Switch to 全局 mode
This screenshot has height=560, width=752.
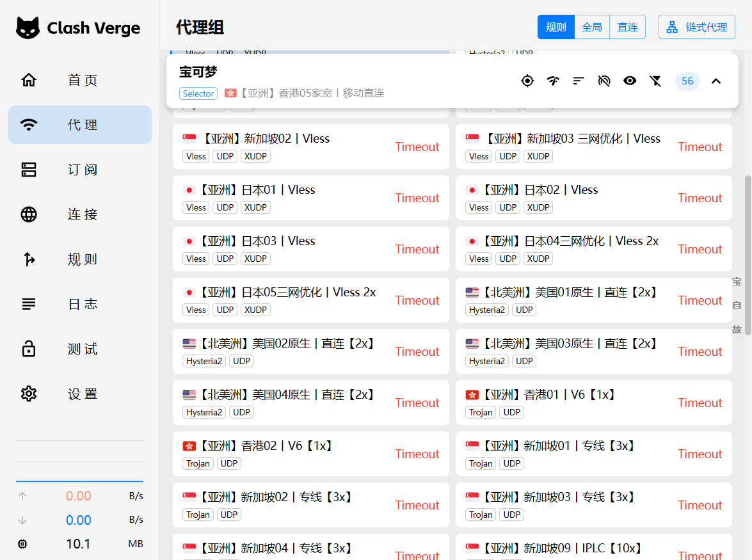pyautogui.click(x=592, y=27)
